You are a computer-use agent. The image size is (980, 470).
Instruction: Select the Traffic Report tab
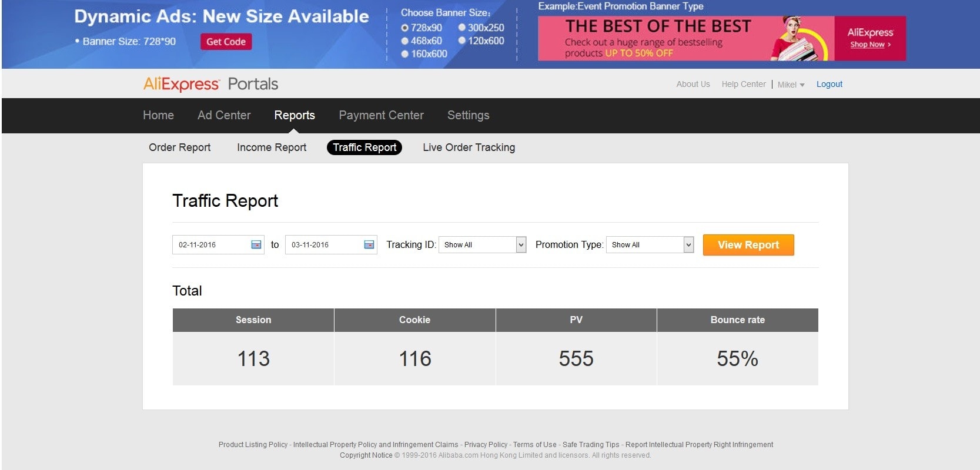click(364, 147)
